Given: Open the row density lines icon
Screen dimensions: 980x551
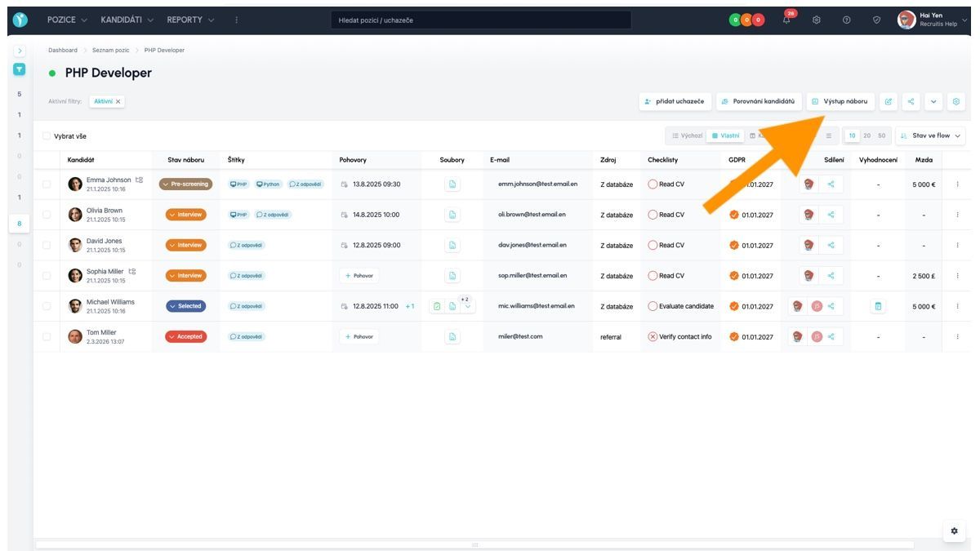Looking at the screenshot, I should pos(828,136).
